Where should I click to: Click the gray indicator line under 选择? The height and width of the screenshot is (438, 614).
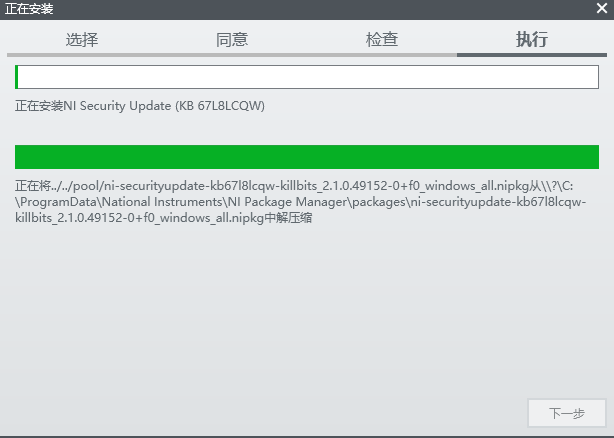point(82,55)
